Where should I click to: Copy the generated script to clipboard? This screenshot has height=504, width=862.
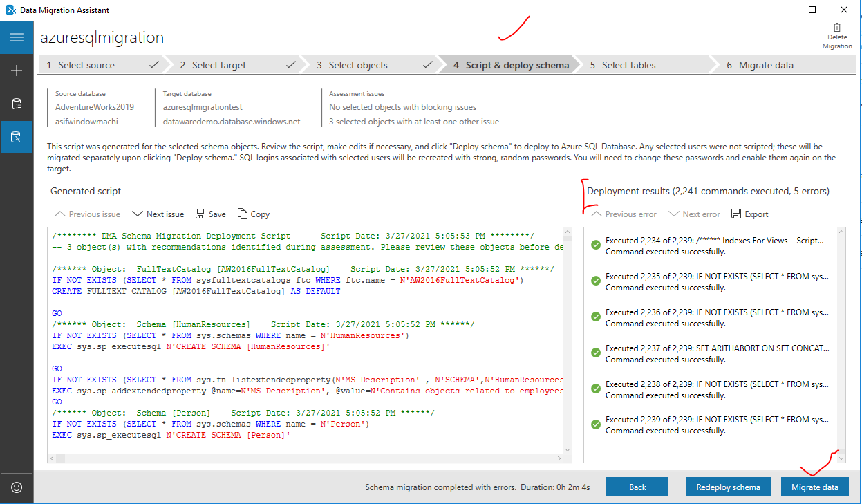tap(253, 214)
